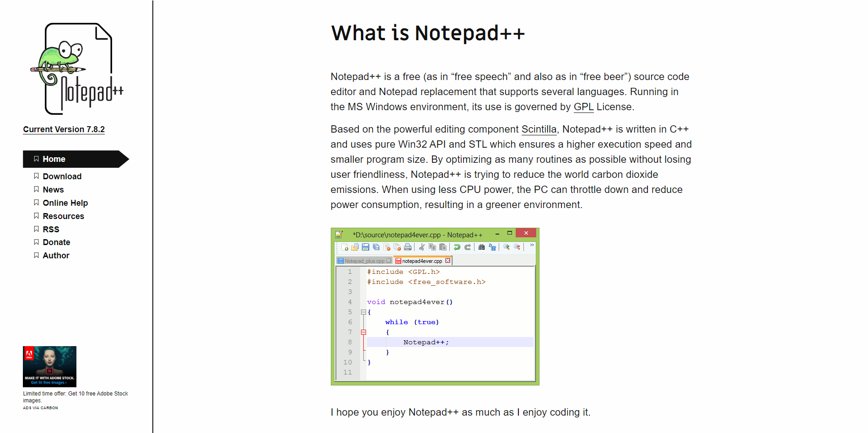Switch to the Notepad_plus.cpp tab
868x433 pixels.
364,261
